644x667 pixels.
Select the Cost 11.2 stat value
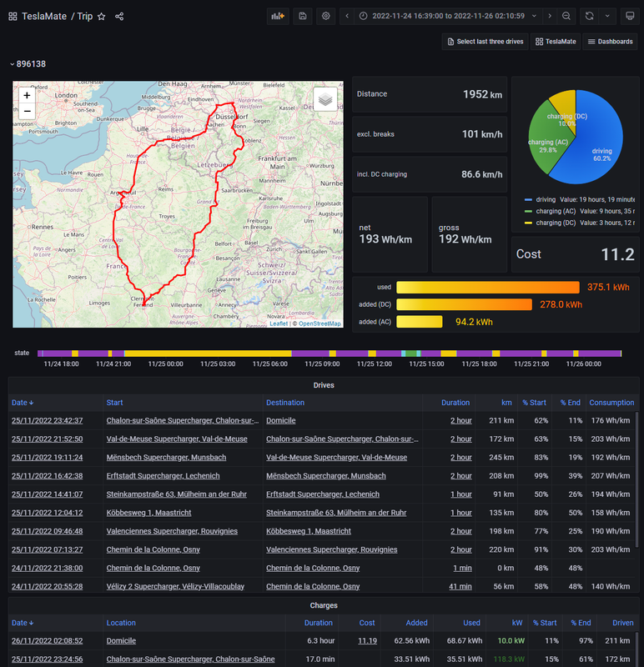617,254
